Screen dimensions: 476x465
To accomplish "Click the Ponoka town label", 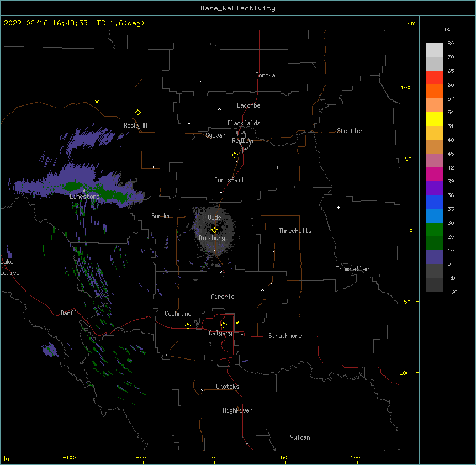I will tap(265, 75).
